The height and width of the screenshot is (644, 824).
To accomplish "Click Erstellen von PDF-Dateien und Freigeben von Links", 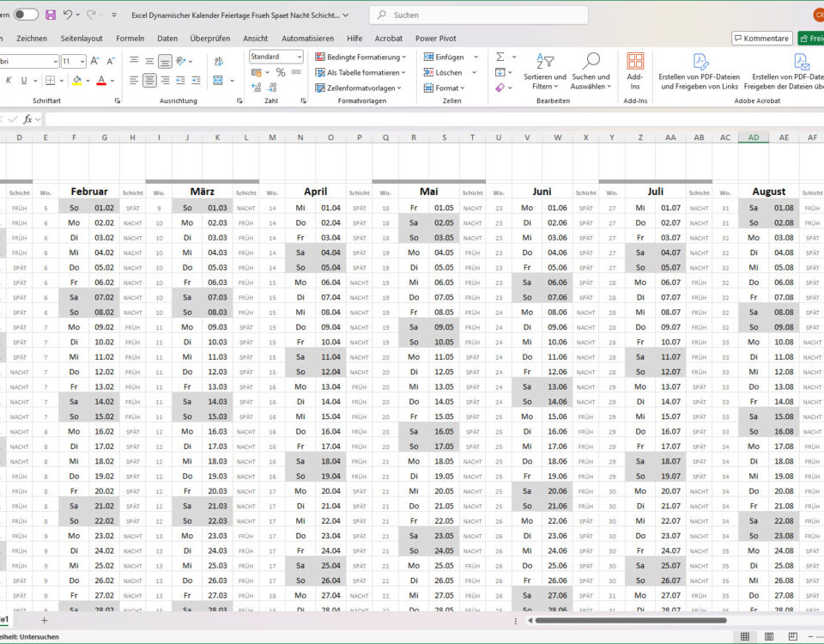I will point(698,70).
